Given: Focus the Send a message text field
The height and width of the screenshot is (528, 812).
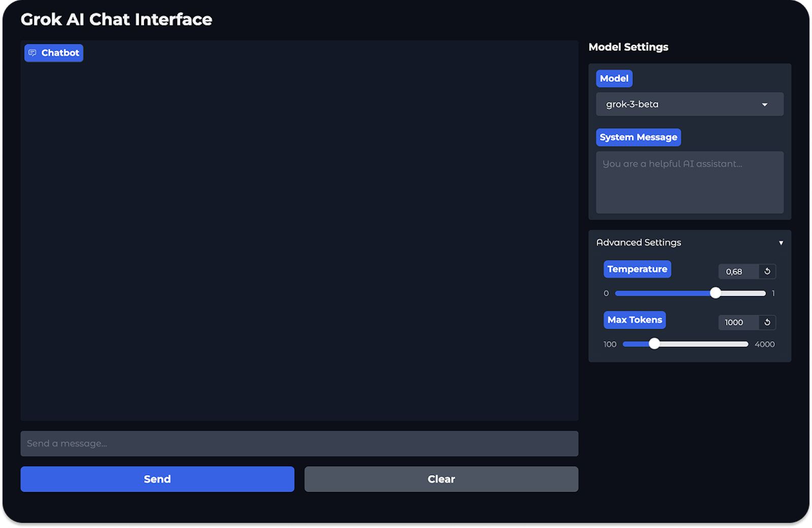Looking at the screenshot, I should 299,444.
